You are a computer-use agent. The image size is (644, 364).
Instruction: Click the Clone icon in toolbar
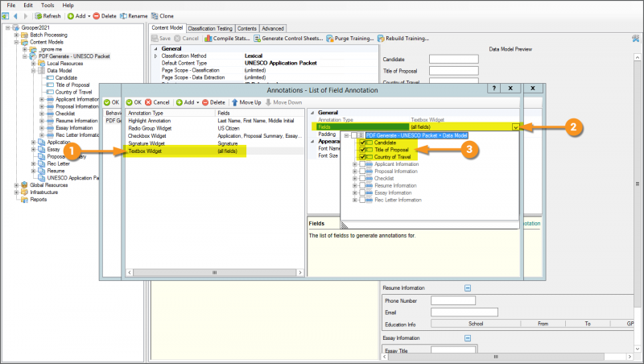155,15
